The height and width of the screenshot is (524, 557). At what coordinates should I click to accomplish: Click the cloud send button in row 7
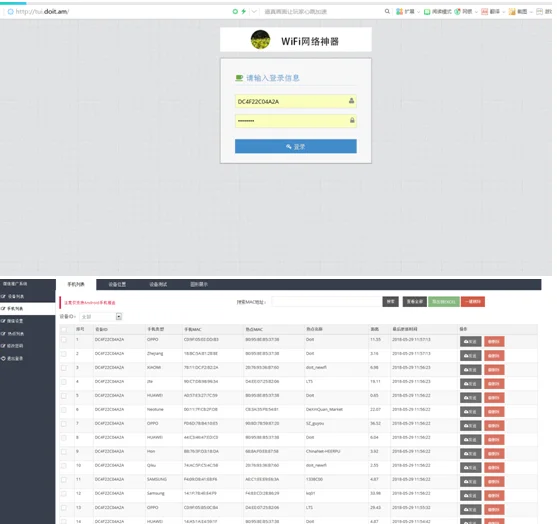pos(470,426)
